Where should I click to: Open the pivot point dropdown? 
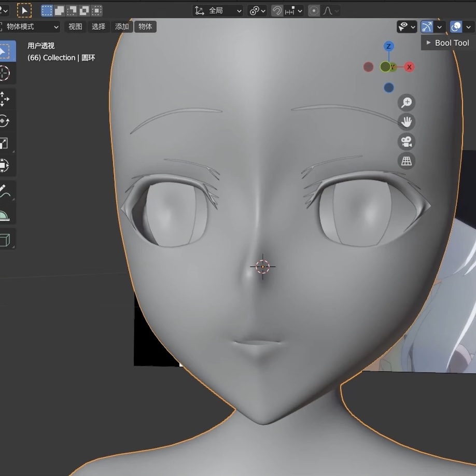pyautogui.click(x=257, y=11)
